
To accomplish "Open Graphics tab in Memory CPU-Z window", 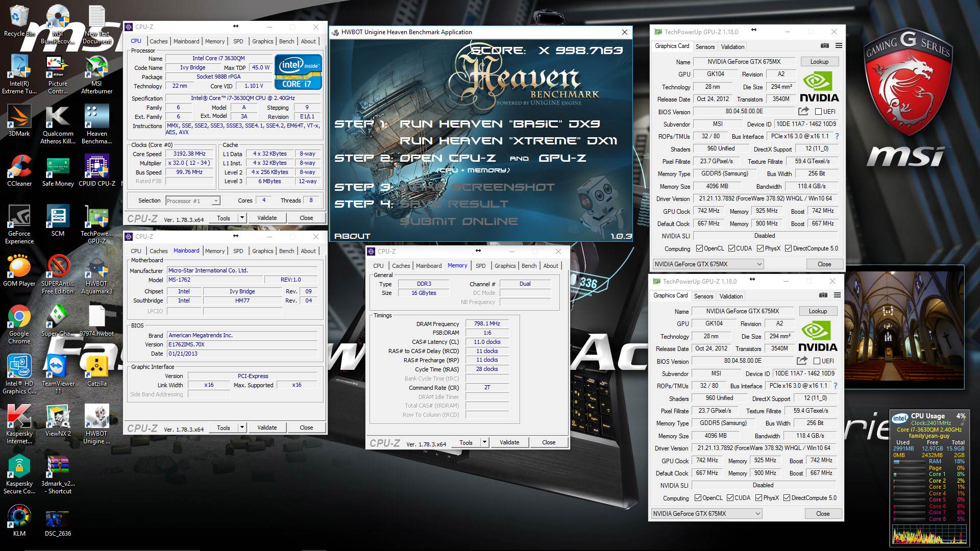I will point(505,266).
